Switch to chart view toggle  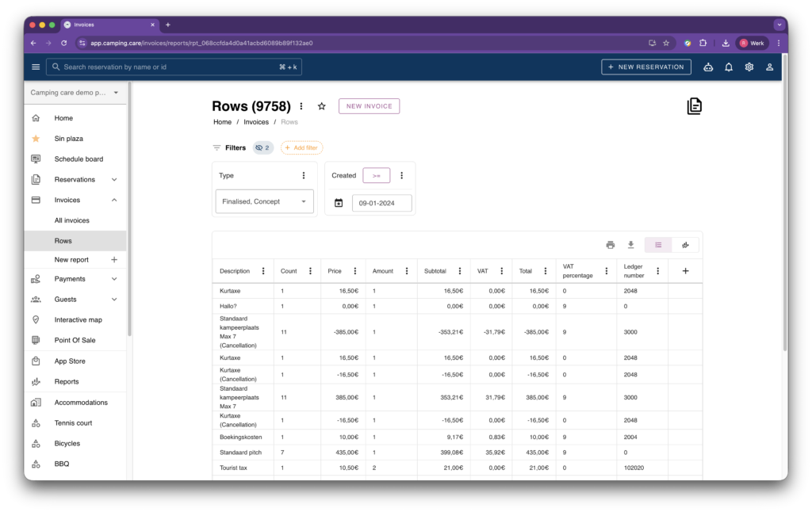point(685,245)
